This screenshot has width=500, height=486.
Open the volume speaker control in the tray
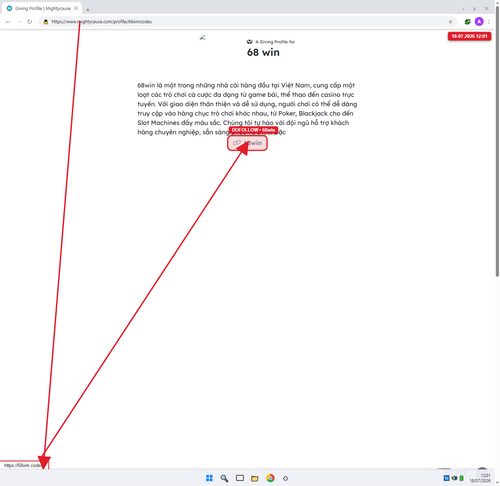coord(454,478)
